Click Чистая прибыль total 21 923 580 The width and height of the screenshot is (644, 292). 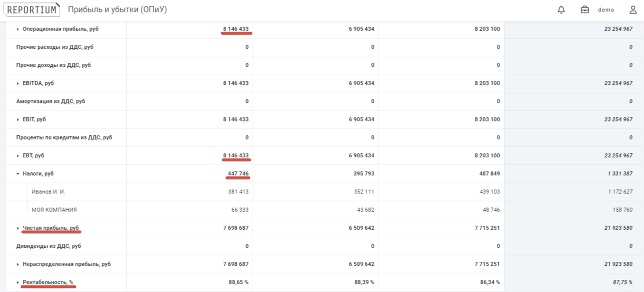(618, 228)
